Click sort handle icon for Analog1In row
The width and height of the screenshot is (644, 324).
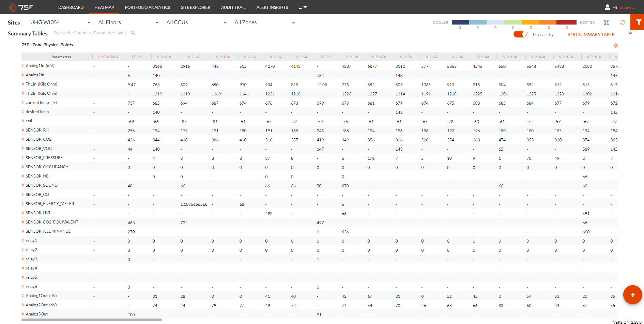[23, 66]
